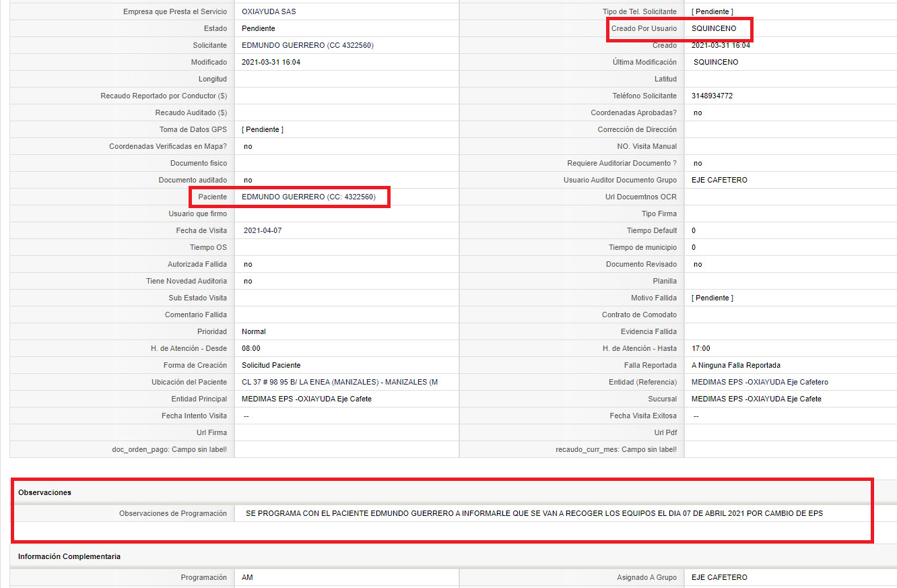This screenshot has width=897, height=588.
Task: Click Autorizada Fallida value no
Action: point(248,264)
